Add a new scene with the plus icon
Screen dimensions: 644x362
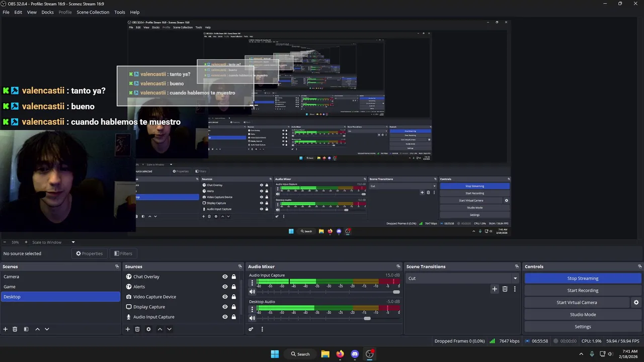6,329
